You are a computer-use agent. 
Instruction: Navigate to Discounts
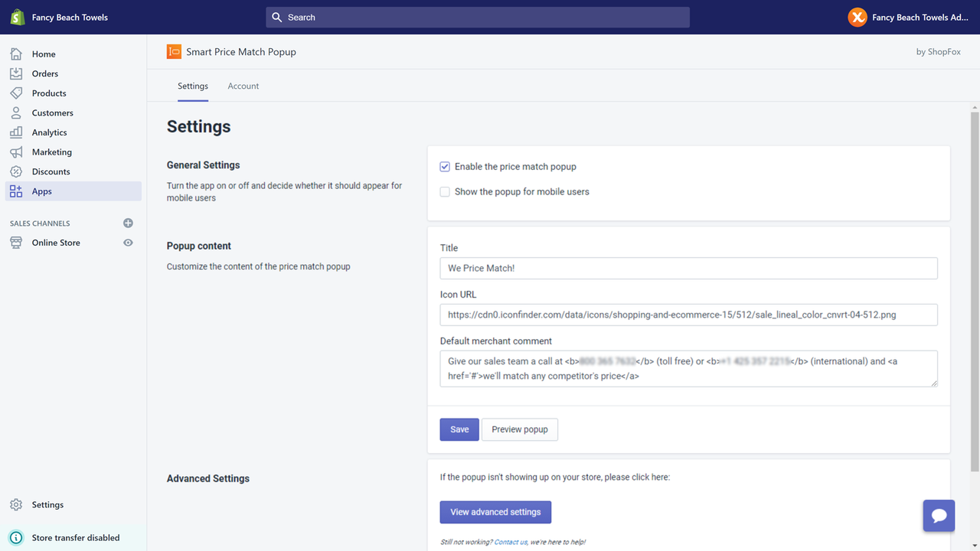click(50, 171)
